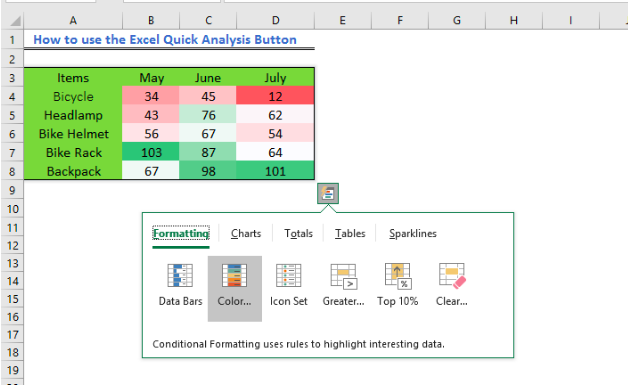The height and width of the screenshot is (385, 628).
Task: Select the Formatting tab
Action: click(181, 234)
